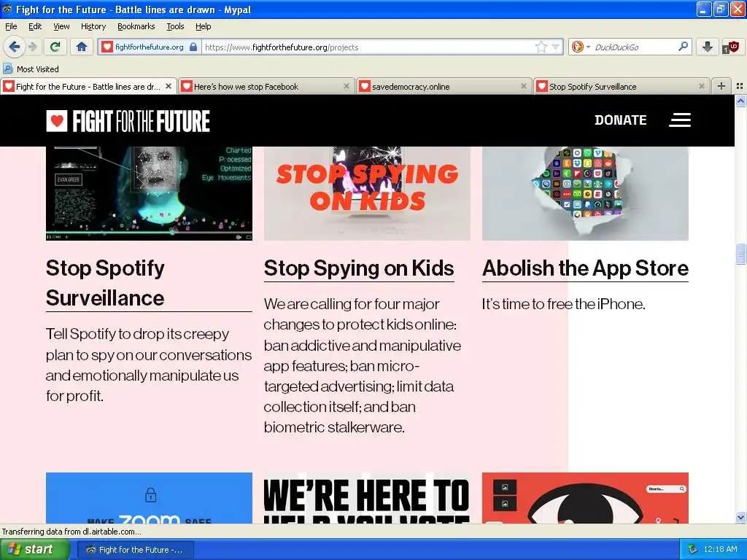
Task: Open the Stop Spying on Kids heading link
Action: (x=359, y=268)
